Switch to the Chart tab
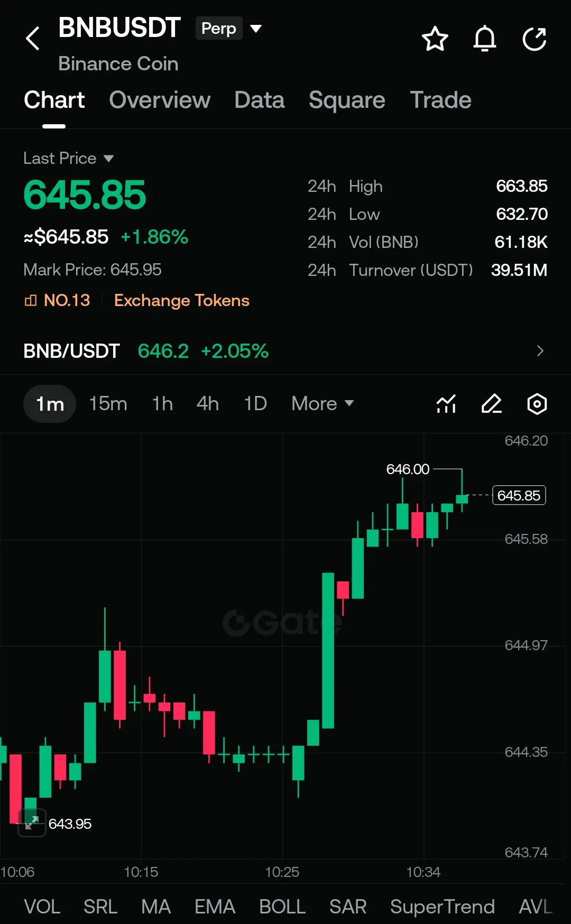 pyautogui.click(x=54, y=100)
